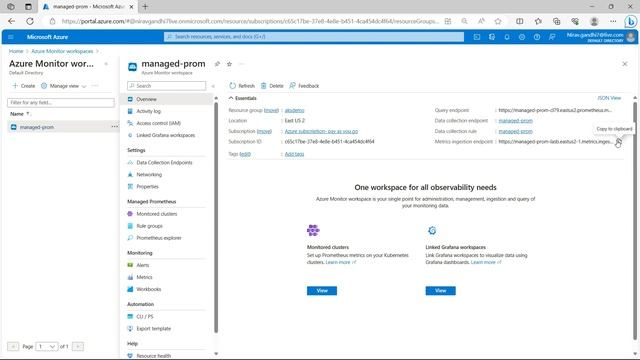This screenshot has width=640, height=360.
Task: Collapse the Essentials section
Action: (x=242, y=98)
